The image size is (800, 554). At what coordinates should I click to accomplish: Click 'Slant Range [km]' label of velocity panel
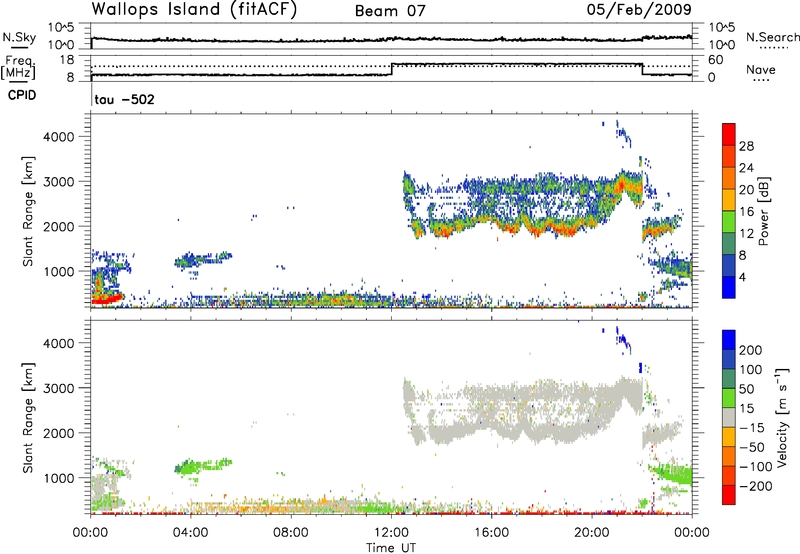[28, 418]
